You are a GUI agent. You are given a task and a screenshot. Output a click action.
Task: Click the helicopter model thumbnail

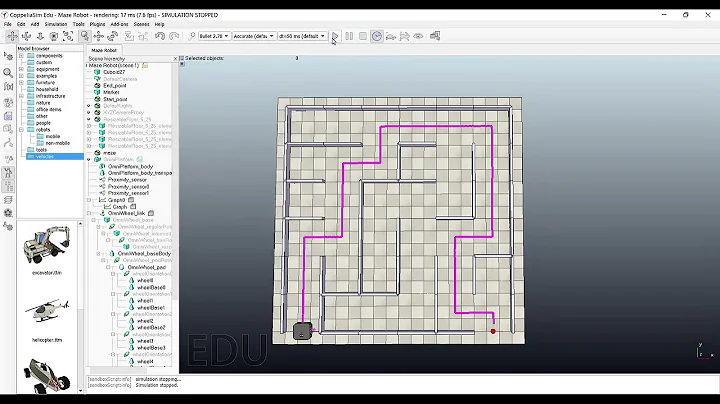point(47,311)
